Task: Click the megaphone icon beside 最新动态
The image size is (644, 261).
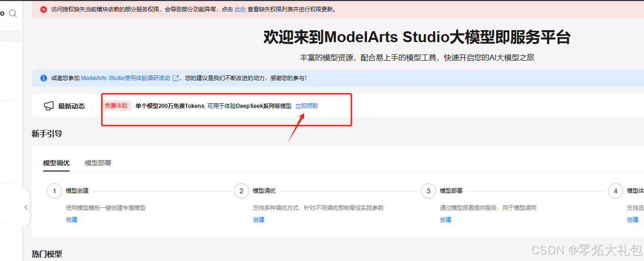Action: [x=49, y=106]
